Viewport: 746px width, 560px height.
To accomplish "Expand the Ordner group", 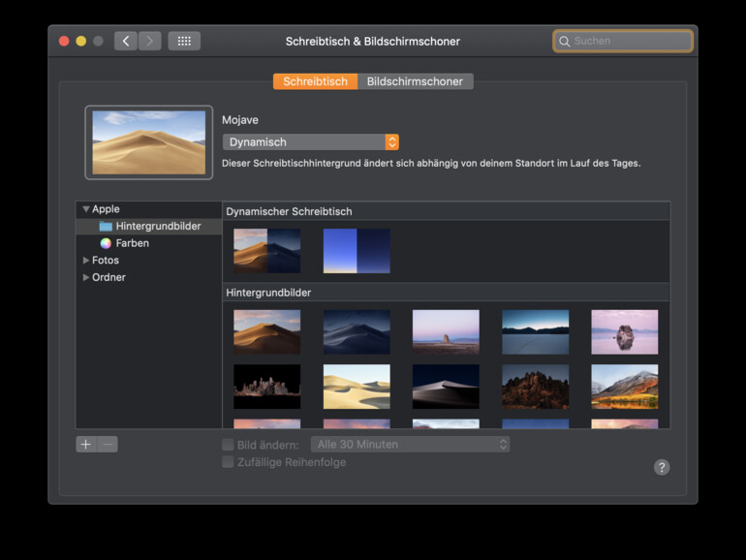I will click(x=86, y=277).
